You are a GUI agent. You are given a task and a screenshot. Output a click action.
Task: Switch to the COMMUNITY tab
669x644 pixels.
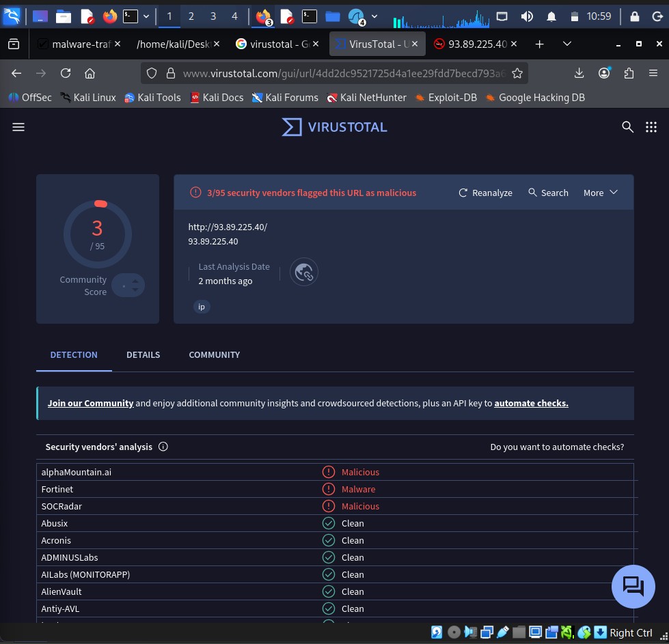click(x=214, y=355)
